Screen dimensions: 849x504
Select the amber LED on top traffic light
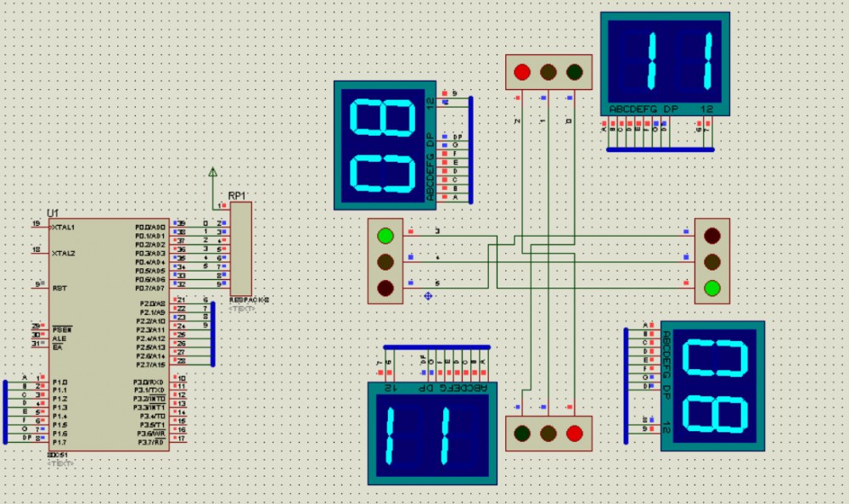[548, 71]
